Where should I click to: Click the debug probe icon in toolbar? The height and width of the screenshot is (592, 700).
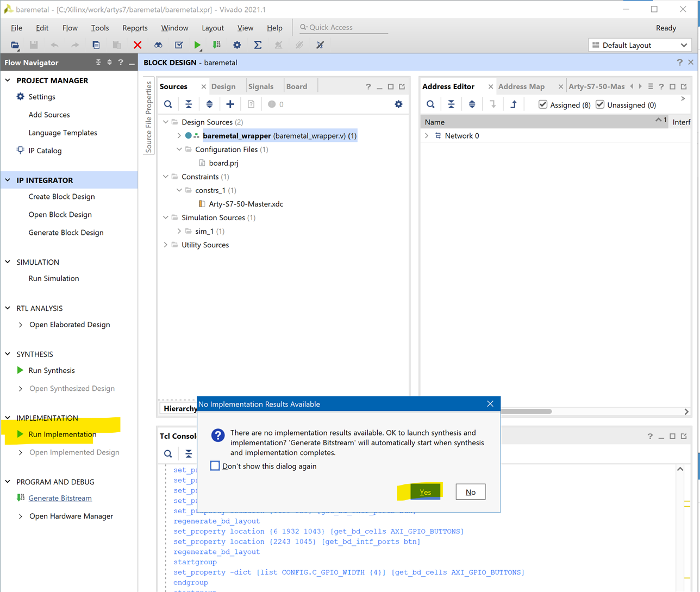point(320,45)
